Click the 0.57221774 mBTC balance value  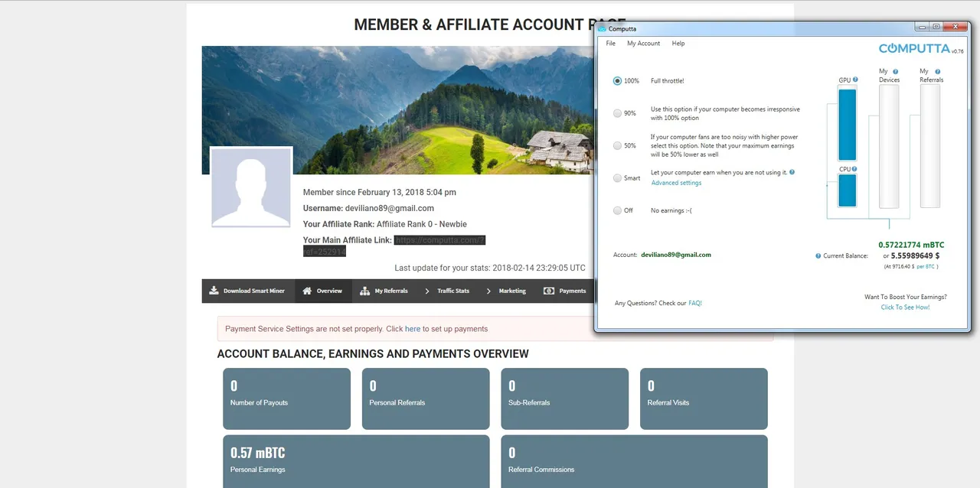click(911, 245)
